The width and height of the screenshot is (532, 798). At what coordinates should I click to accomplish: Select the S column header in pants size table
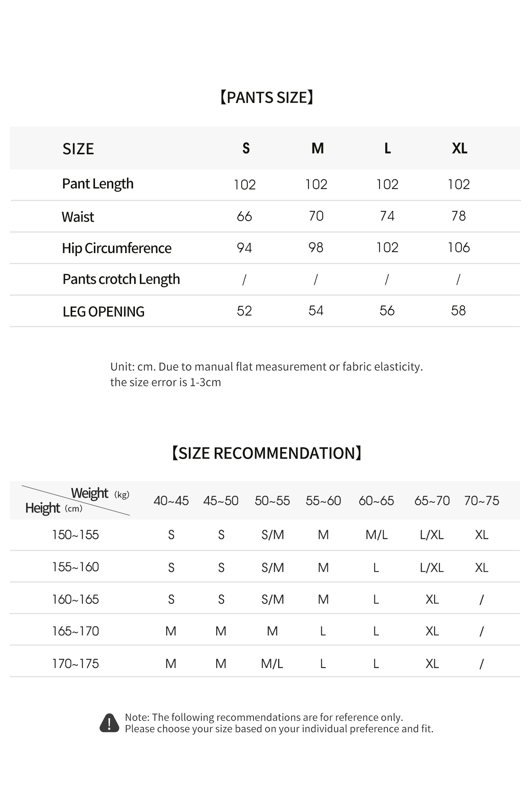[246, 148]
